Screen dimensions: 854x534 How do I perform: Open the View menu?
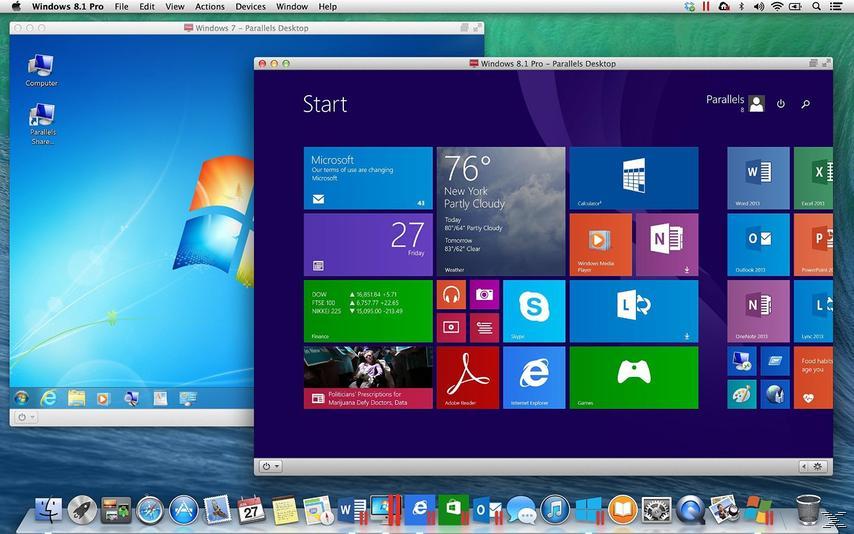pos(175,7)
